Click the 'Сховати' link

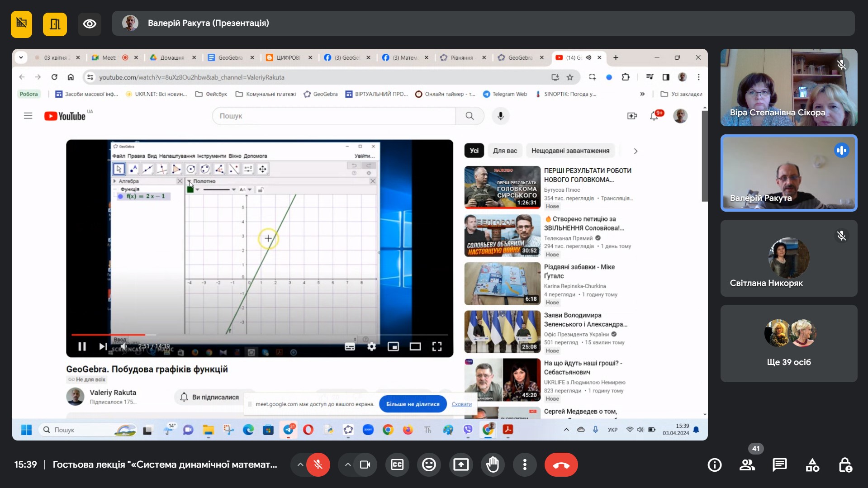click(461, 404)
